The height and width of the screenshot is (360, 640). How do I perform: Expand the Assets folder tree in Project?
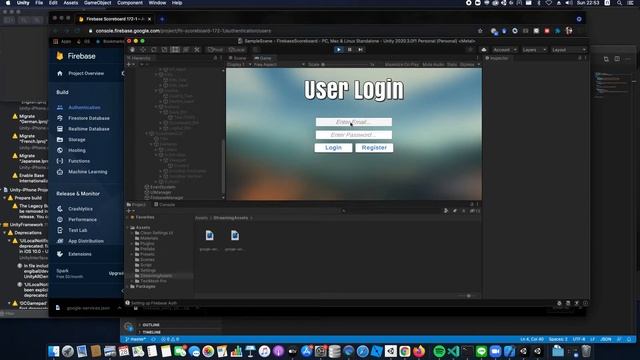click(x=128, y=228)
